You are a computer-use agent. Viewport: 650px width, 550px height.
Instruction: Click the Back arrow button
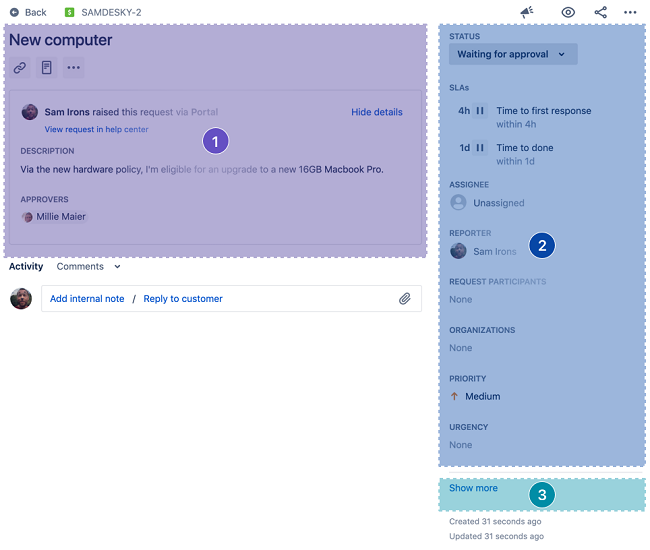(28, 12)
